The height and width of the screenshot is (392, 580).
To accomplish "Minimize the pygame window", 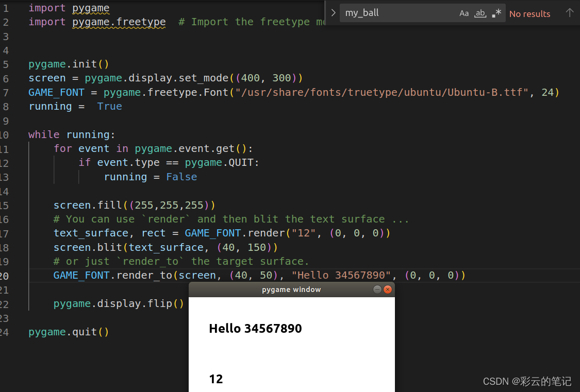I will click(x=377, y=289).
